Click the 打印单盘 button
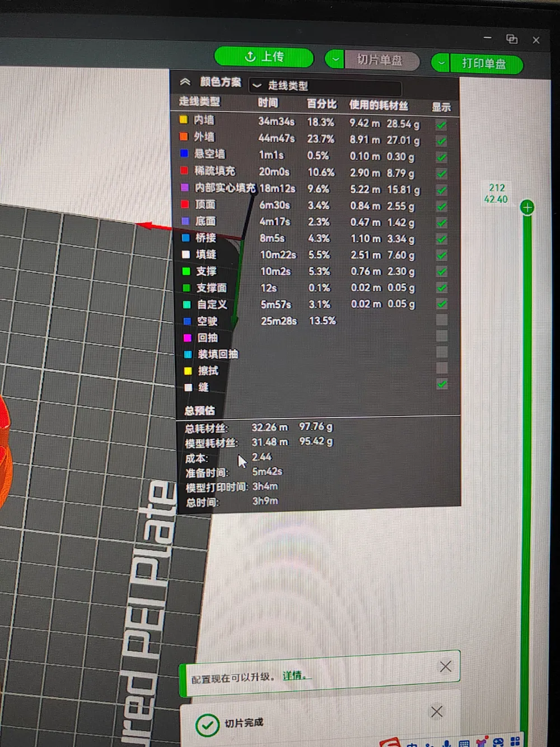Viewport: 560px width, 747px height. (x=485, y=63)
